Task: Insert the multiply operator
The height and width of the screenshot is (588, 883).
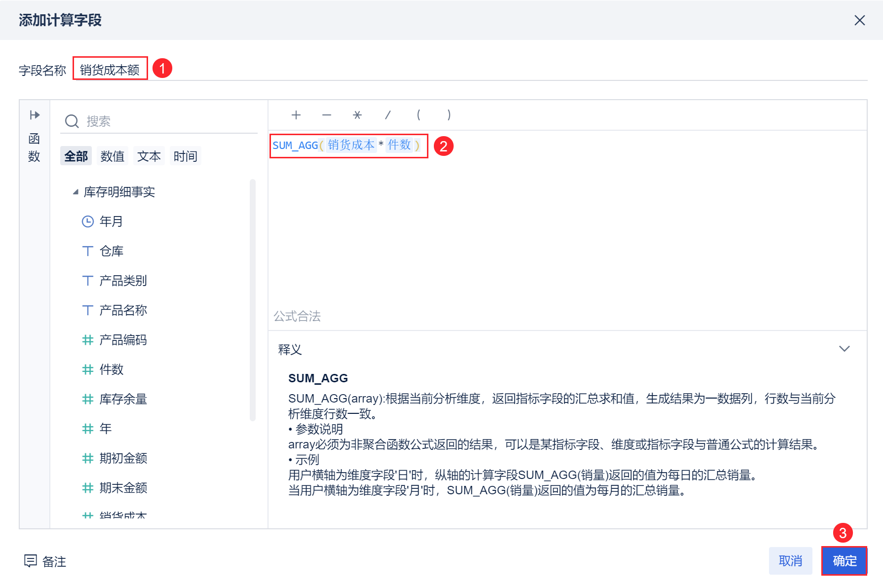Action: coord(357,115)
